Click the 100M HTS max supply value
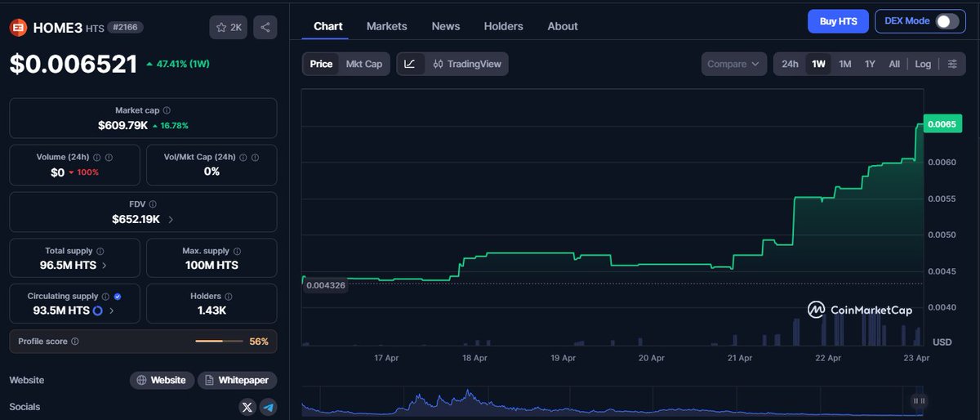This screenshot has height=420, width=980. click(x=212, y=266)
